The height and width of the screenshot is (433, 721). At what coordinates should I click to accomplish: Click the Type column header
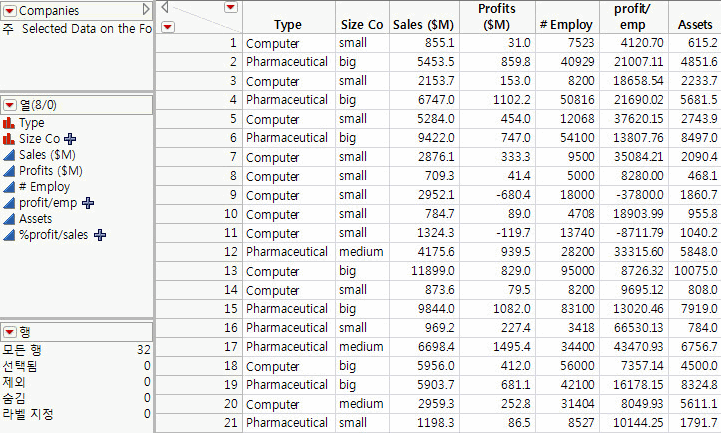pos(287,24)
